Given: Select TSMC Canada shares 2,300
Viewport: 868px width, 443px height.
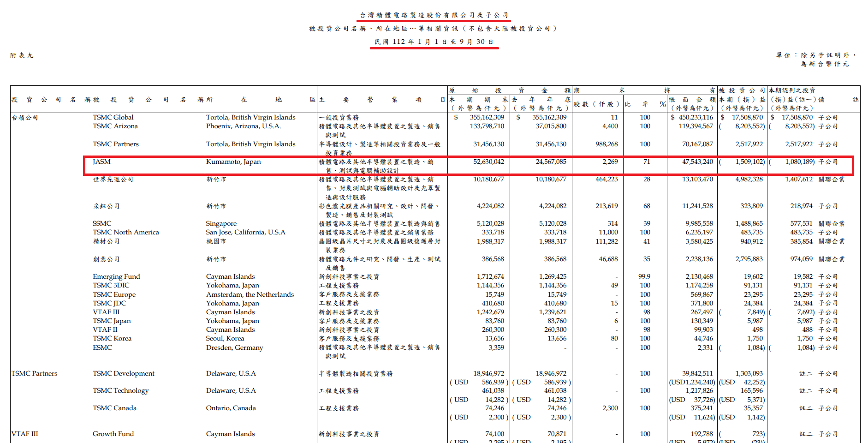Looking at the screenshot, I should pyautogui.click(x=610, y=408).
